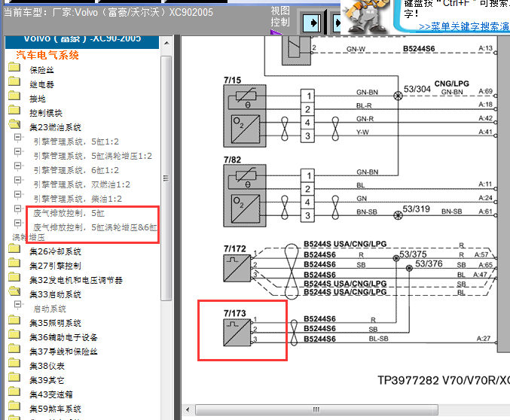Open document 引擎管理系统, 6缸1:2
510x420 pixels.
[76, 170]
